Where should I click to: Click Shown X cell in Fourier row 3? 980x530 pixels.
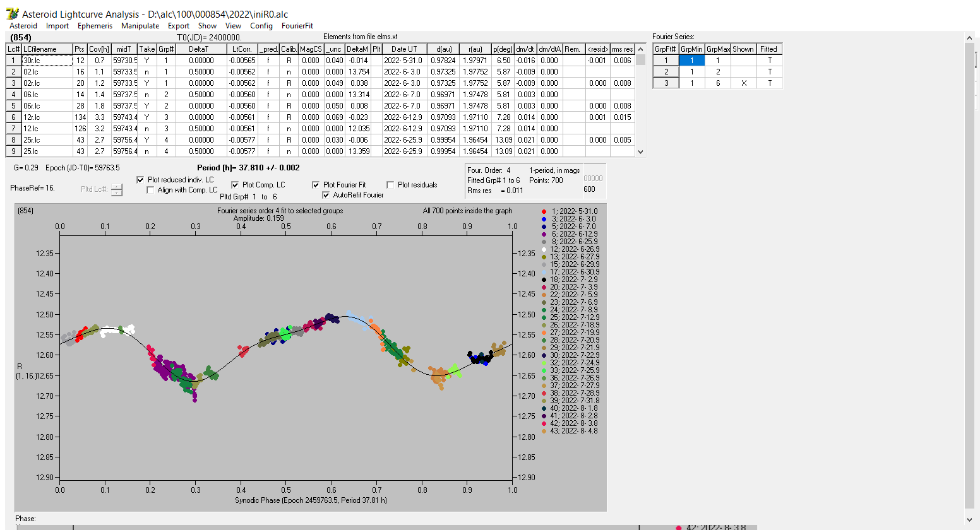pos(744,83)
